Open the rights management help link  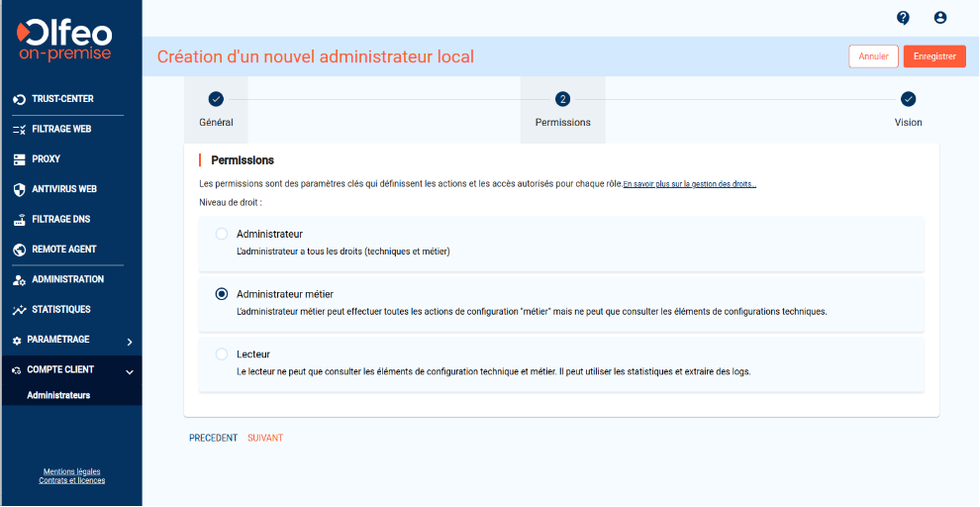(x=689, y=184)
